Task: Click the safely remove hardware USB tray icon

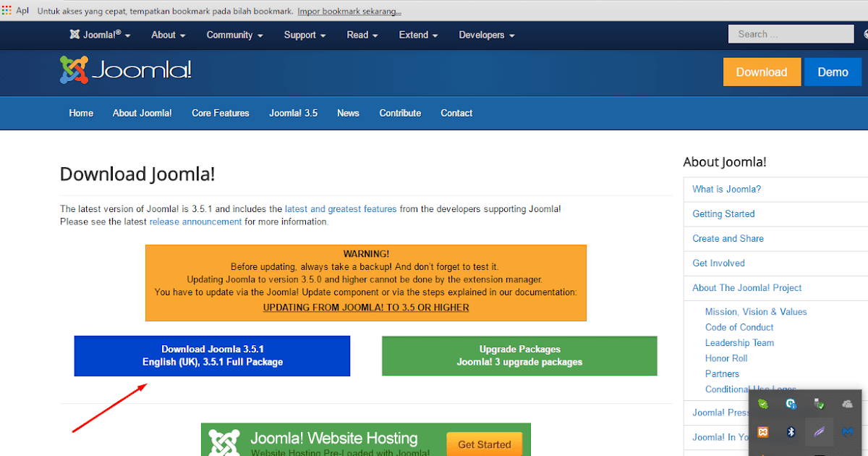Action: coord(820,404)
